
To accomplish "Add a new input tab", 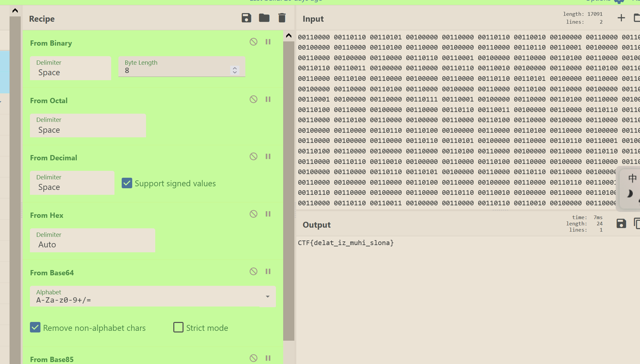I will 621,18.
